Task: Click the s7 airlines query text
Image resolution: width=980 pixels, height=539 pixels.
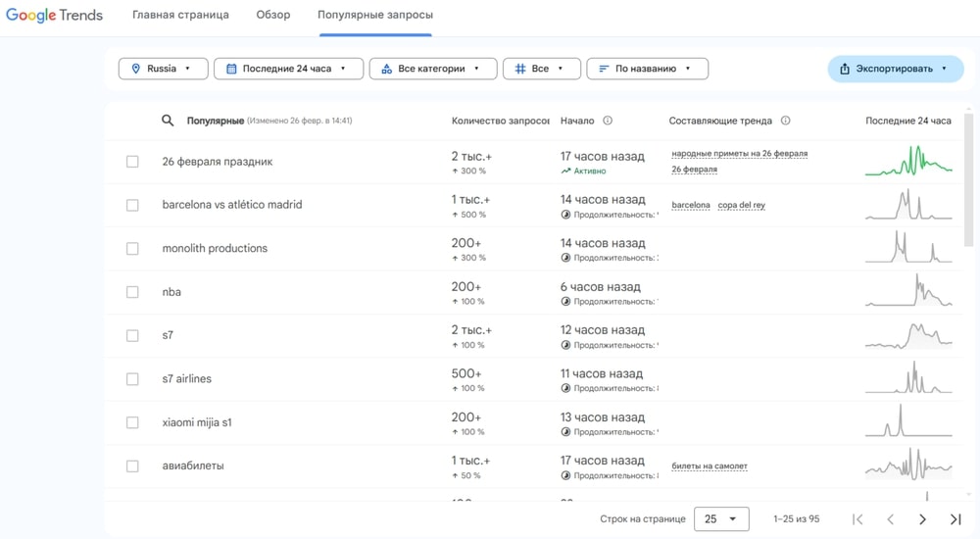Action: click(x=187, y=379)
